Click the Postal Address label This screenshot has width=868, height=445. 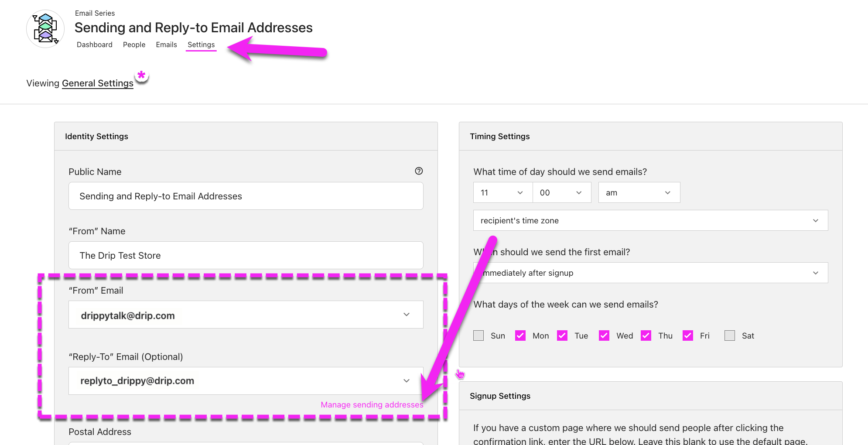[x=100, y=431]
